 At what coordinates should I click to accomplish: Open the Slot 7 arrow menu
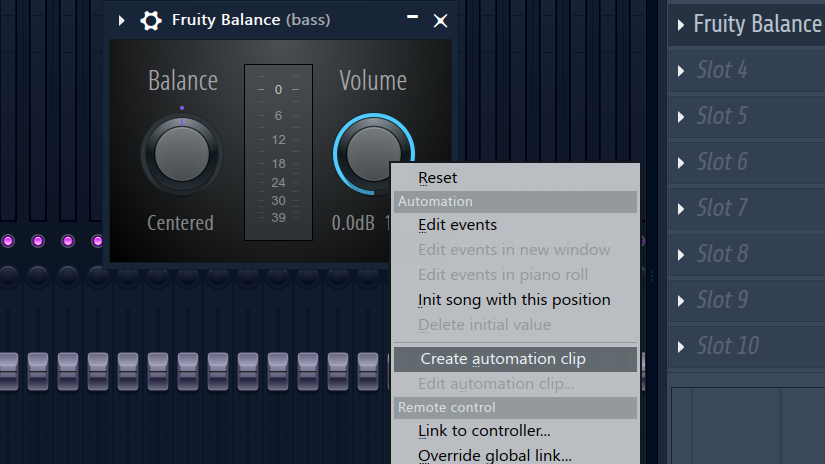[x=681, y=209]
